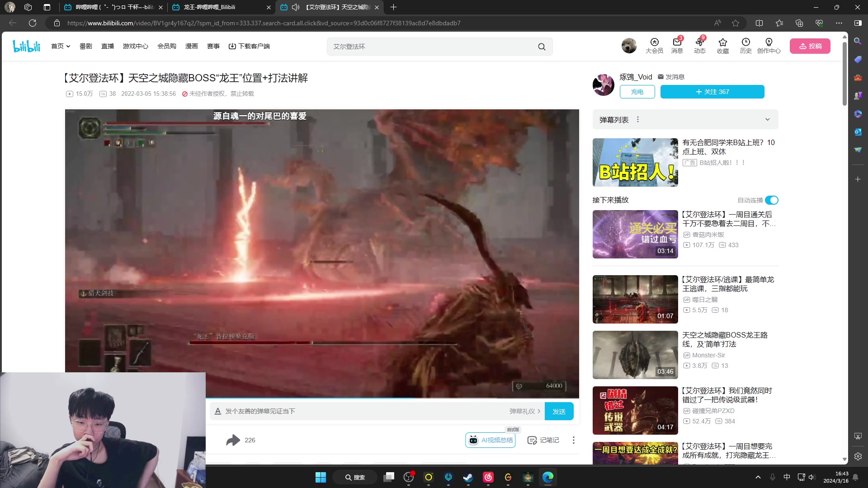
Task: Open the 漫画 navigation item
Action: point(192,46)
